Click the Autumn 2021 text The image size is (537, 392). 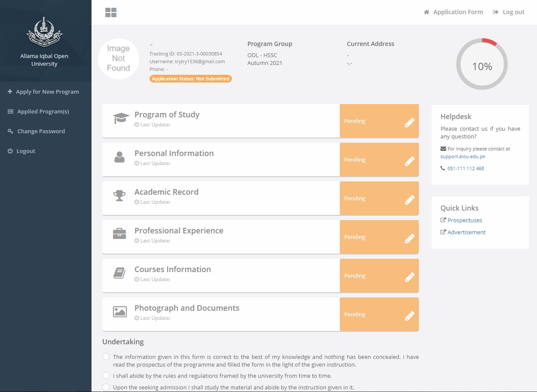coord(265,63)
